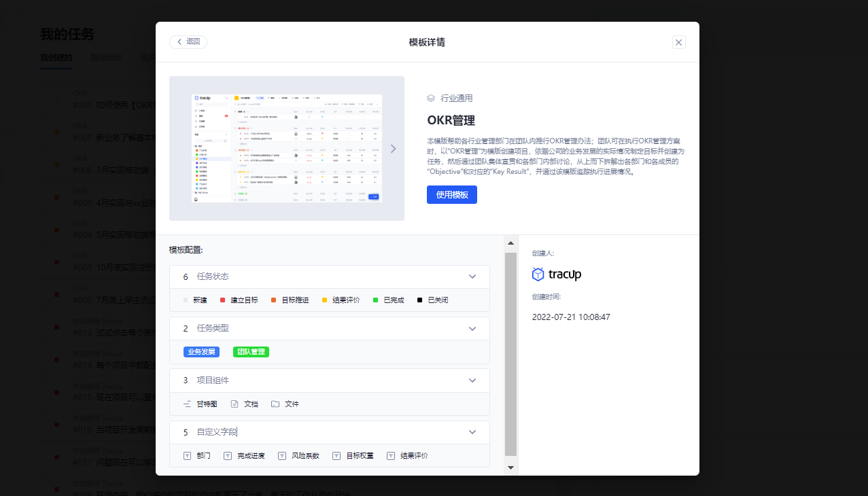Viewport: 868px width, 496px height.
Task: Click the text-field icon beside 完成进度
Action: click(228, 456)
